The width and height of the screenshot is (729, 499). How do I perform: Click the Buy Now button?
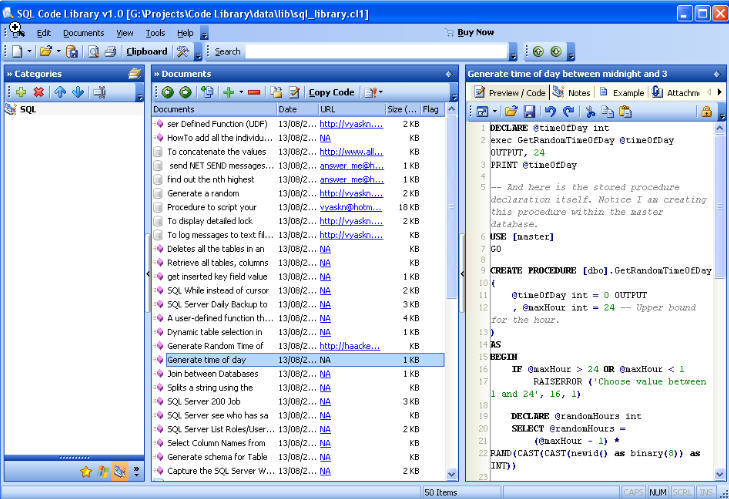(x=470, y=32)
